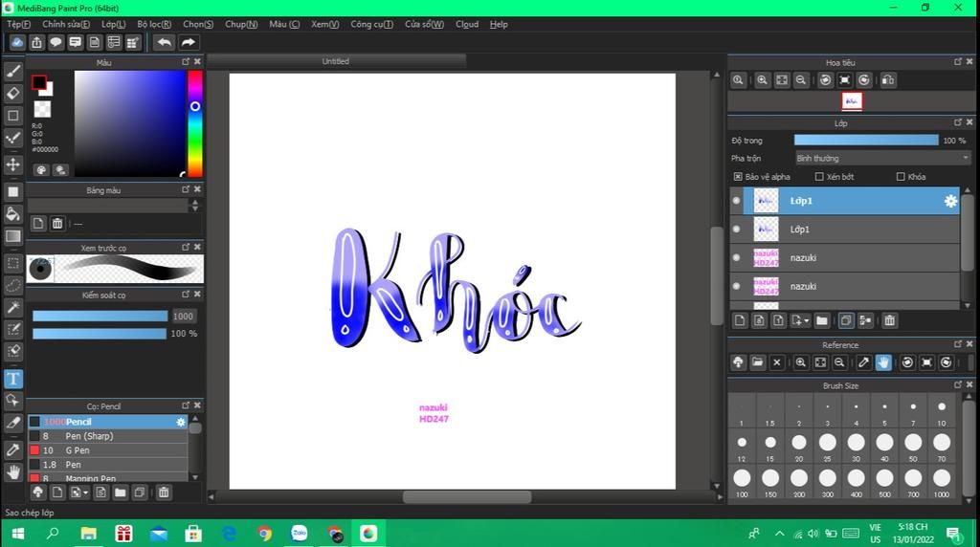This screenshot has width=980, height=547.
Task: Click the Redo arrow in toolbar
Action: point(188,42)
